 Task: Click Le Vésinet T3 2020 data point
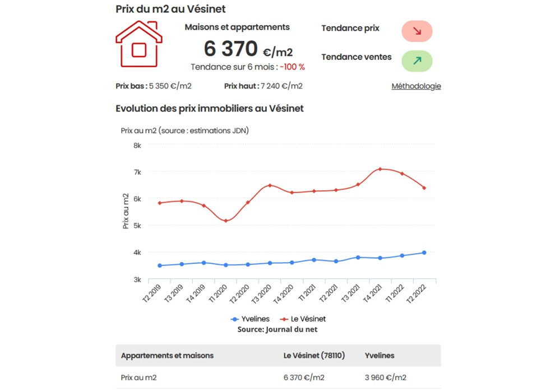point(270,185)
